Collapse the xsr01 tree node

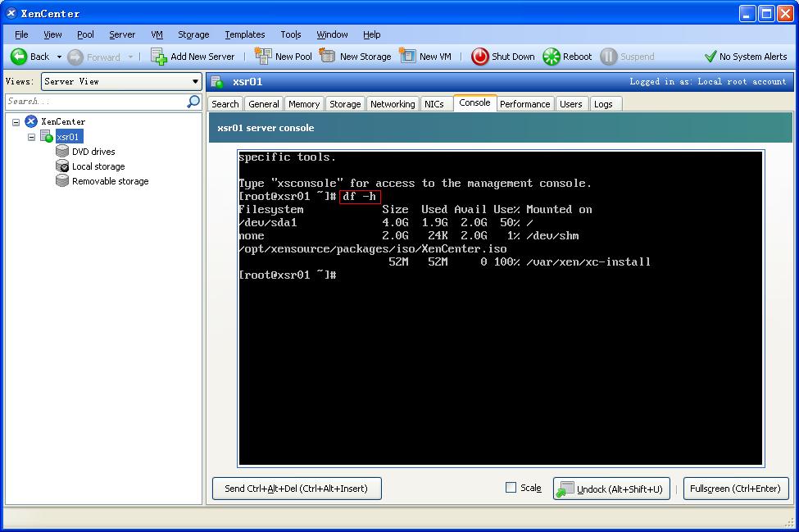pos(32,137)
